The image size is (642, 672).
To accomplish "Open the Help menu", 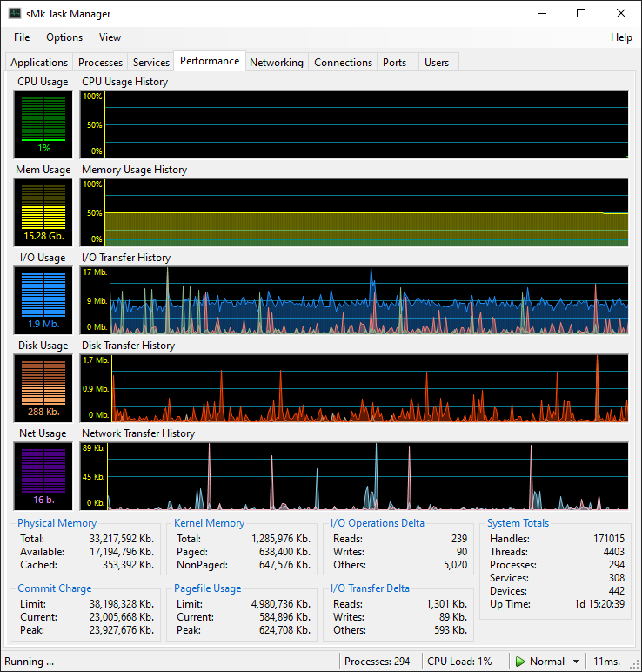I will [621, 37].
